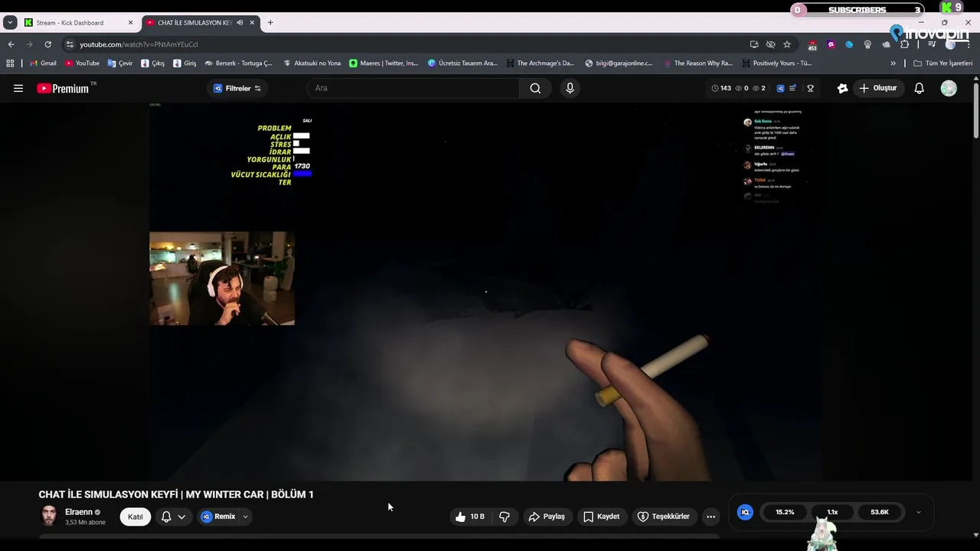Expand the dropdown arrow beside Remix
Viewport: 980px width, 551px height.
pos(245,517)
